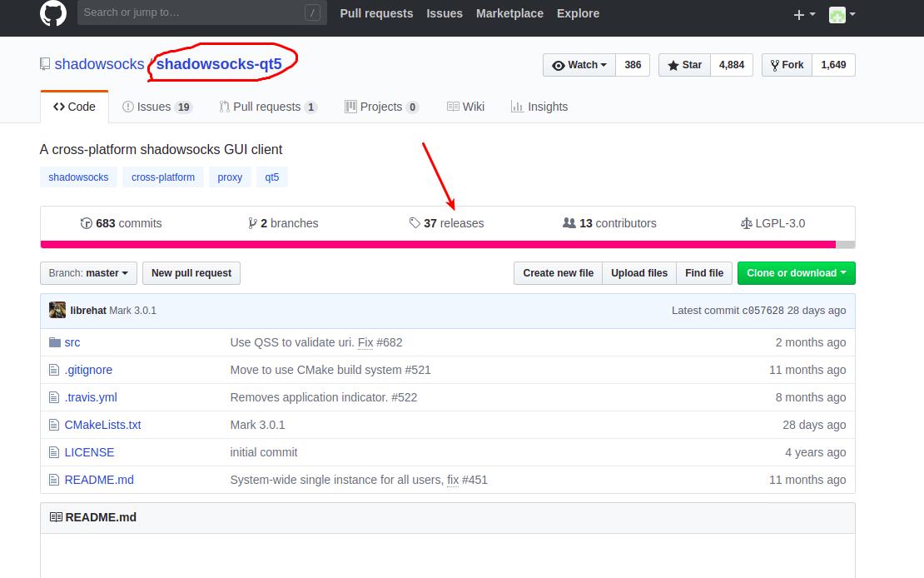This screenshot has height=578, width=924.
Task: View the 2 branches
Action: [x=284, y=223]
